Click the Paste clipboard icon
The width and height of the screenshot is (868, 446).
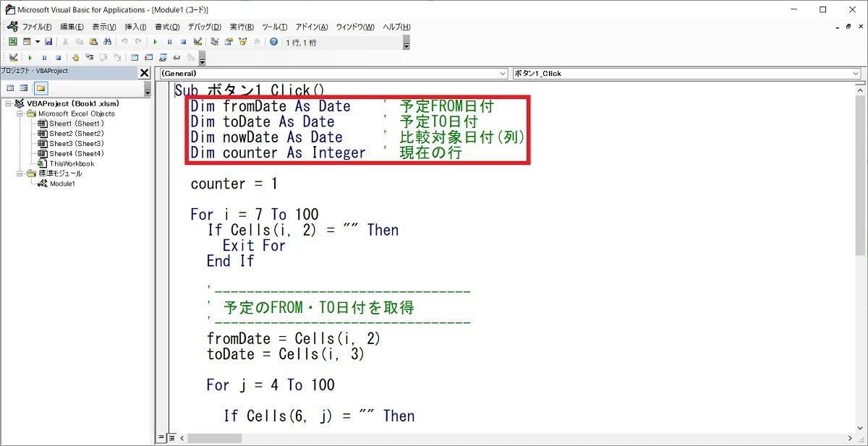93,42
